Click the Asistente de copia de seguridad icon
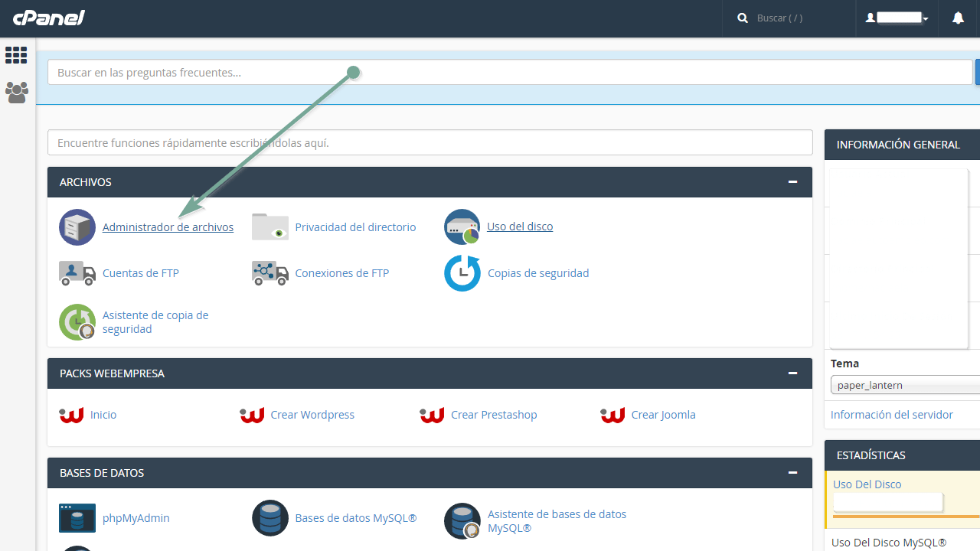This screenshot has height=551, width=980. [x=77, y=322]
